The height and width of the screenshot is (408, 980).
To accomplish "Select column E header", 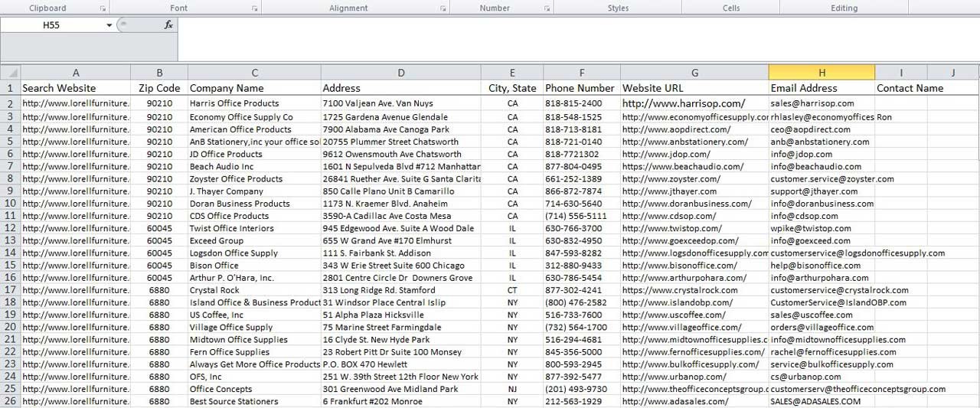I will (512, 73).
